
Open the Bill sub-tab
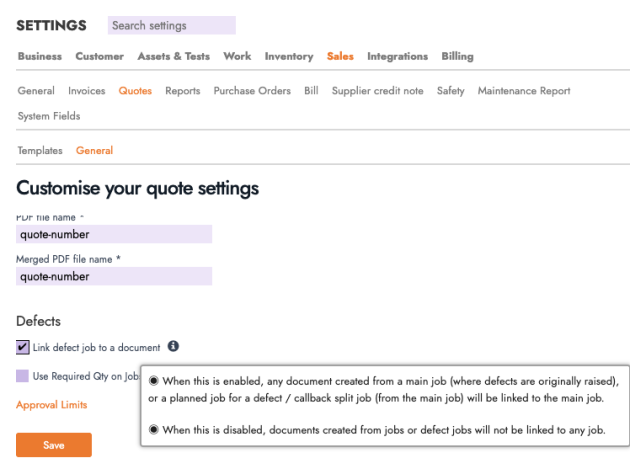click(x=311, y=91)
